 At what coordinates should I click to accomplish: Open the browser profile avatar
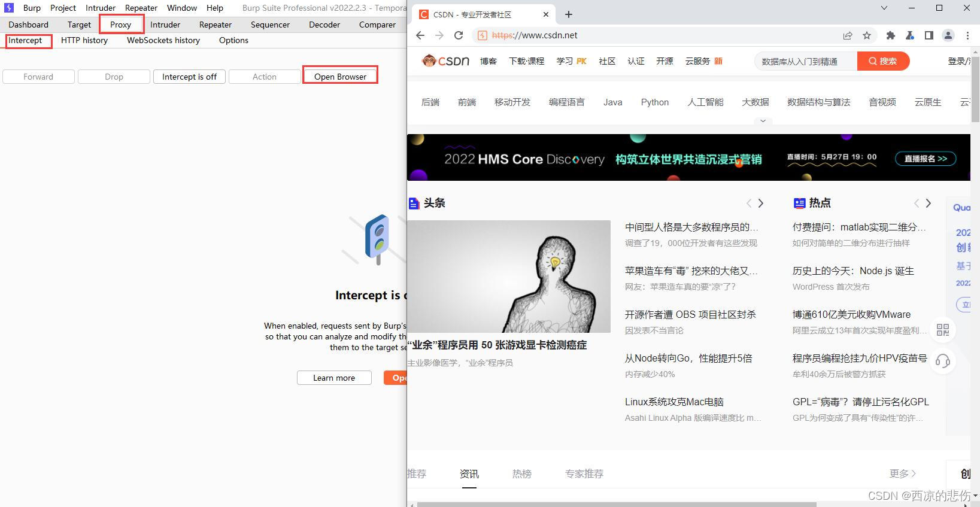948,35
